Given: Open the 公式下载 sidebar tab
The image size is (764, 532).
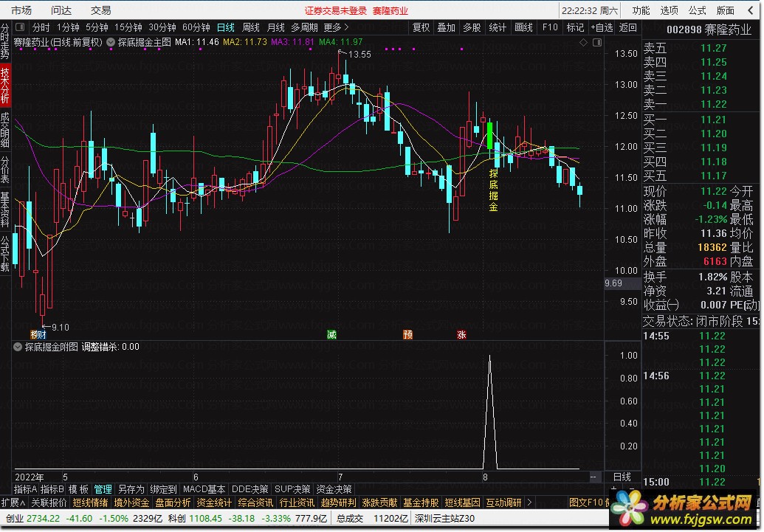Looking at the screenshot, I should 5,253.
